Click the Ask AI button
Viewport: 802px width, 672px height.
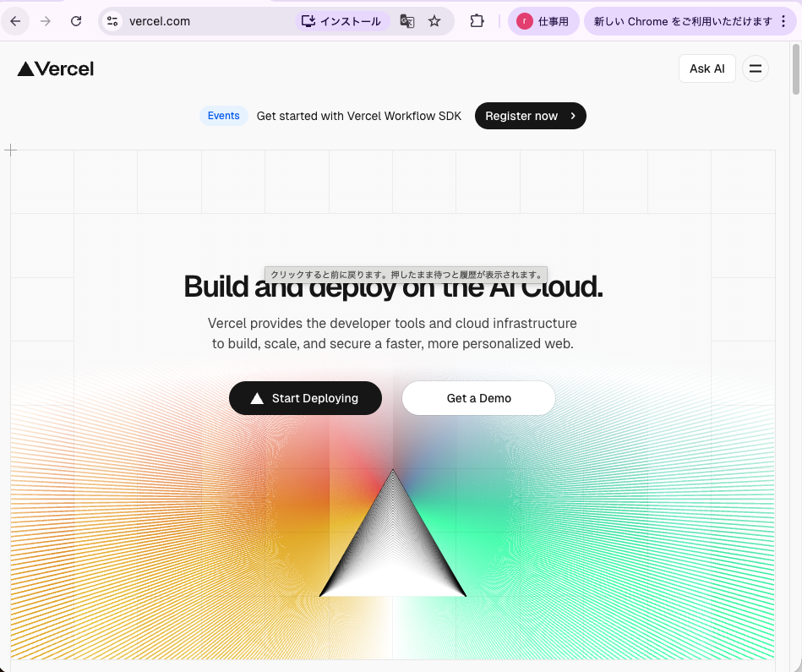707,68
